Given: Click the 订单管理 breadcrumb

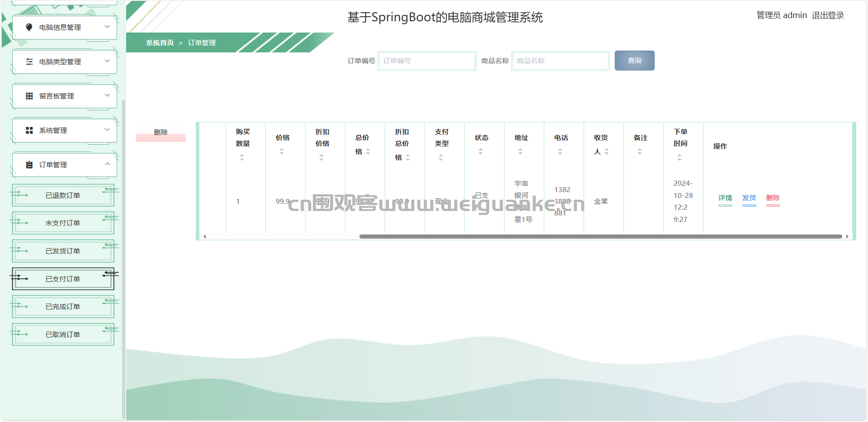Looking at the screenshot, I should pos(202,43).
